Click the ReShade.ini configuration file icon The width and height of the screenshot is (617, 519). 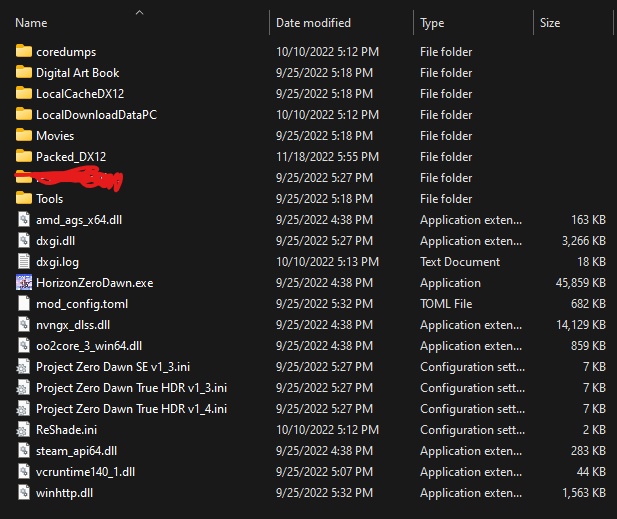click(x=23, y=429)
